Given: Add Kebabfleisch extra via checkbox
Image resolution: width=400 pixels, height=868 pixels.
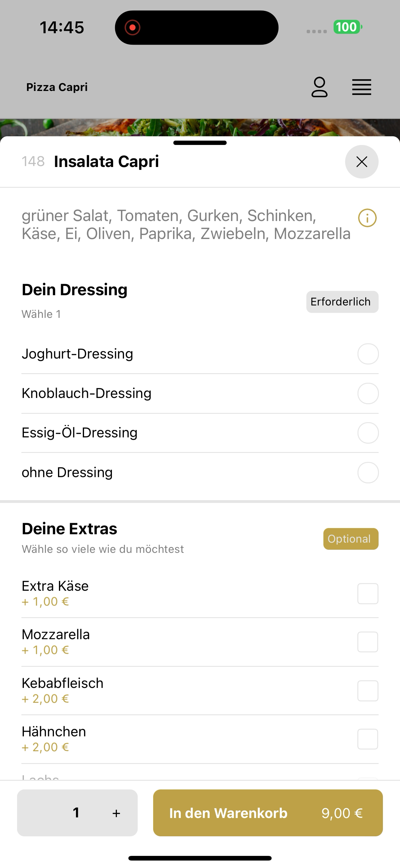Looking at the screenshot, I should [368, 691].
